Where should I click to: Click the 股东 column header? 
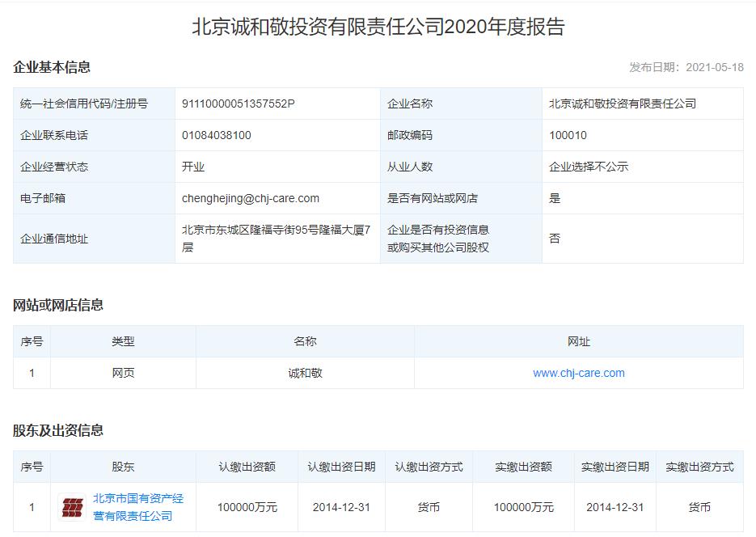(123, 467)
